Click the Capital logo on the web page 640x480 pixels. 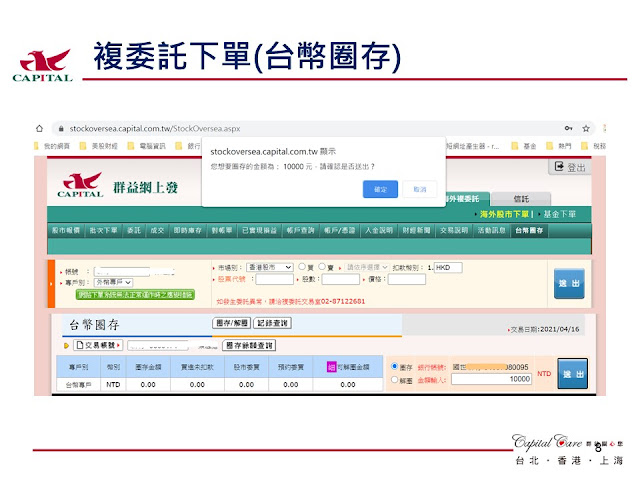tap(80, 185)
